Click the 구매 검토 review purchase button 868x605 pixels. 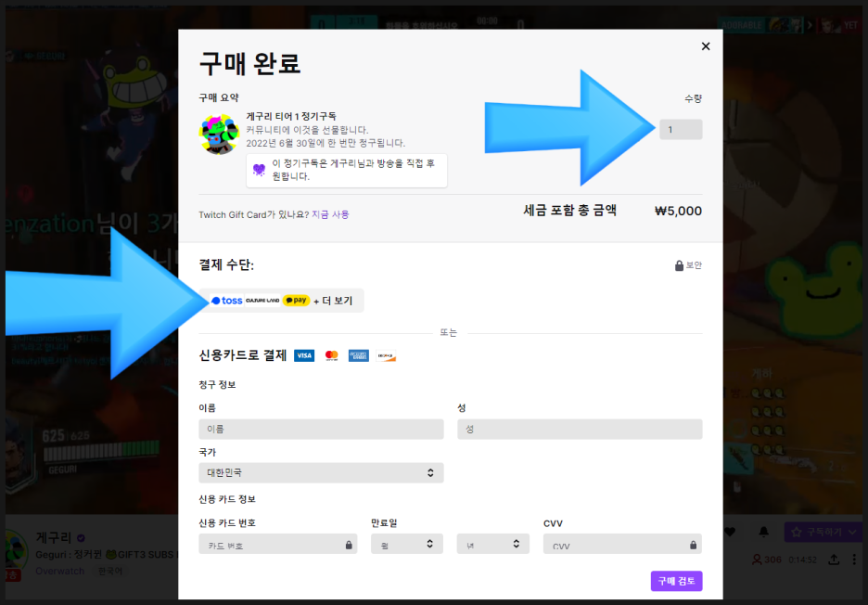676,581
